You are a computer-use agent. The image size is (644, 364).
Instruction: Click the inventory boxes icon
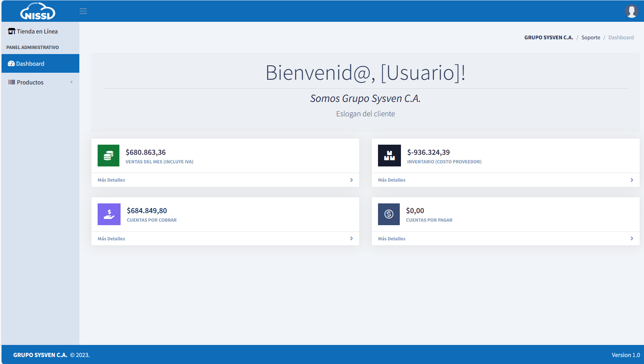coord(389,156)
